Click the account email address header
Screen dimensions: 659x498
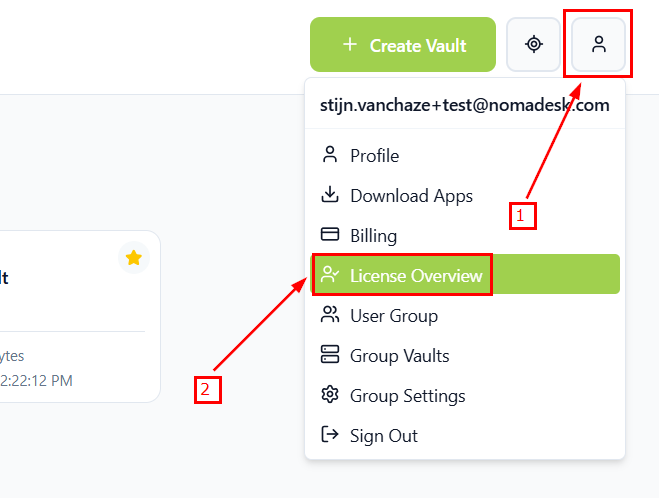[464, 105]
